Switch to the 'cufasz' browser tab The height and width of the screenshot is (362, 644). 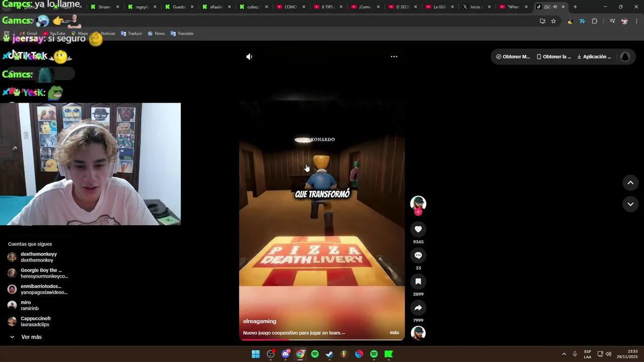pos(253,7)
